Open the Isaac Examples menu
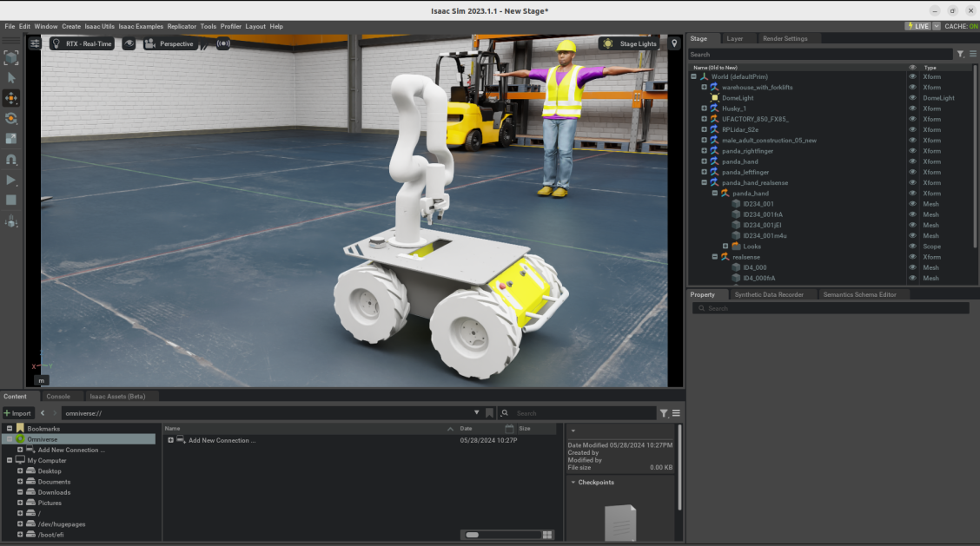This screenshot has height=546, width=980. pos(141,26)
